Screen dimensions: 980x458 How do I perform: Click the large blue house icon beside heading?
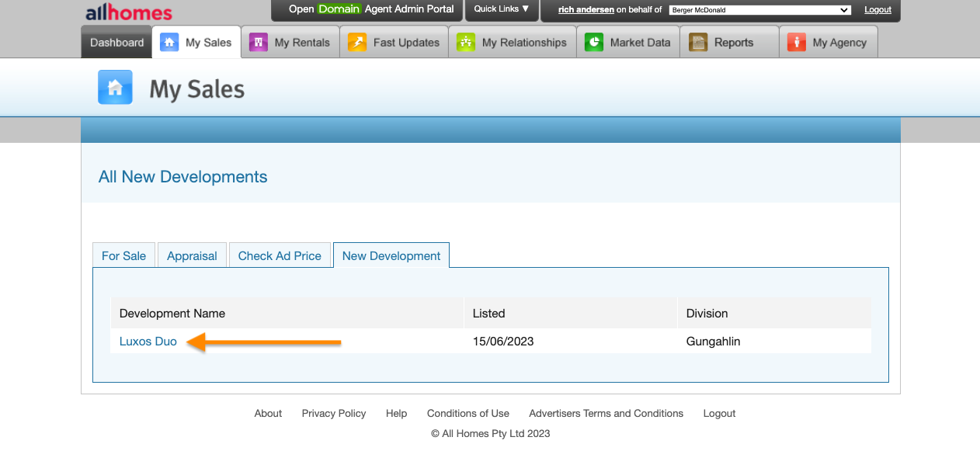pyautogui.click(x=115, y=88)
